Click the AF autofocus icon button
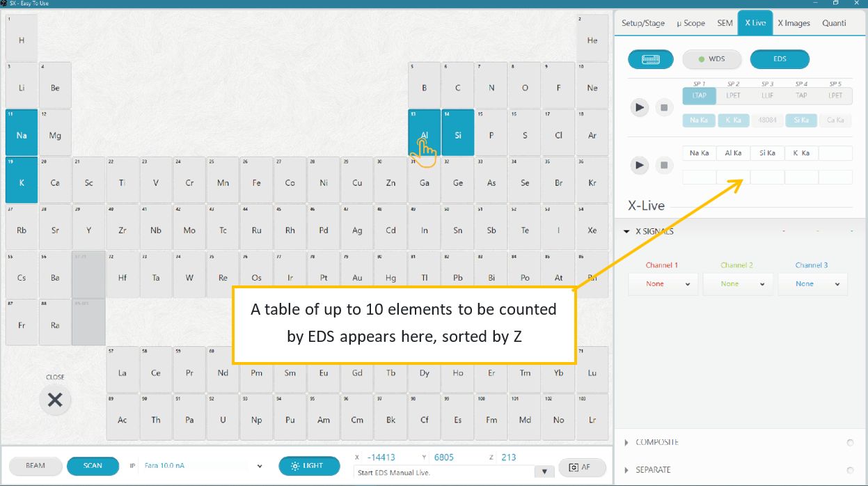The image size is (868, 486). [x=582, y=467]
